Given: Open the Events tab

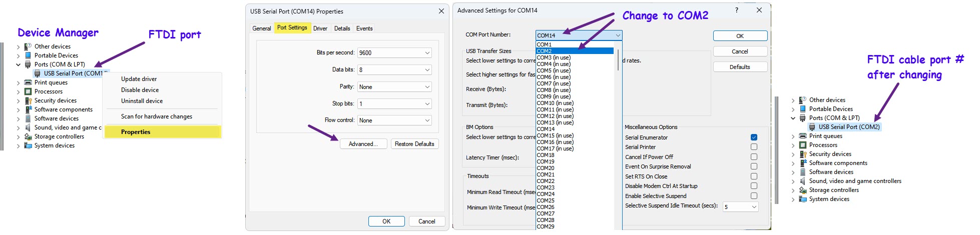Looking at the screenshot, I should 364,28.
